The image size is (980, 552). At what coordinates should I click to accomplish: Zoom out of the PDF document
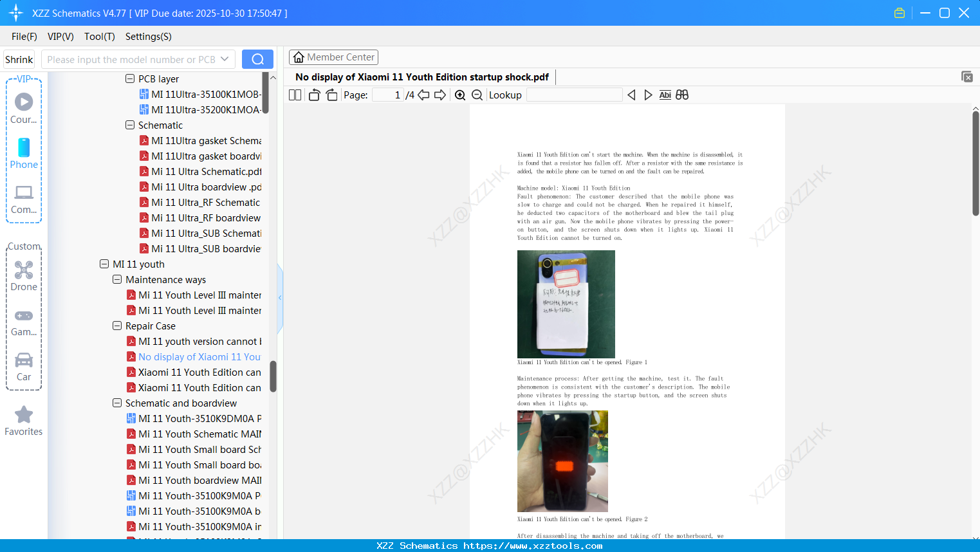[477, 95]
